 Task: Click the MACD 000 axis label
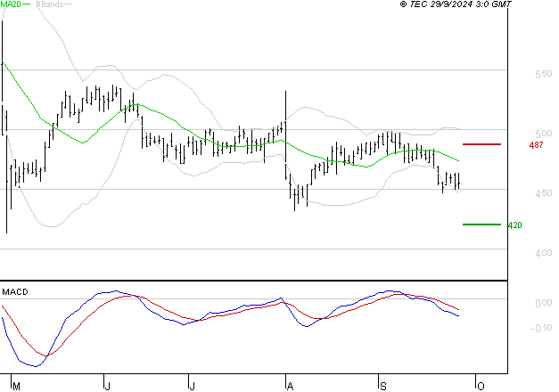click(544, 303)
